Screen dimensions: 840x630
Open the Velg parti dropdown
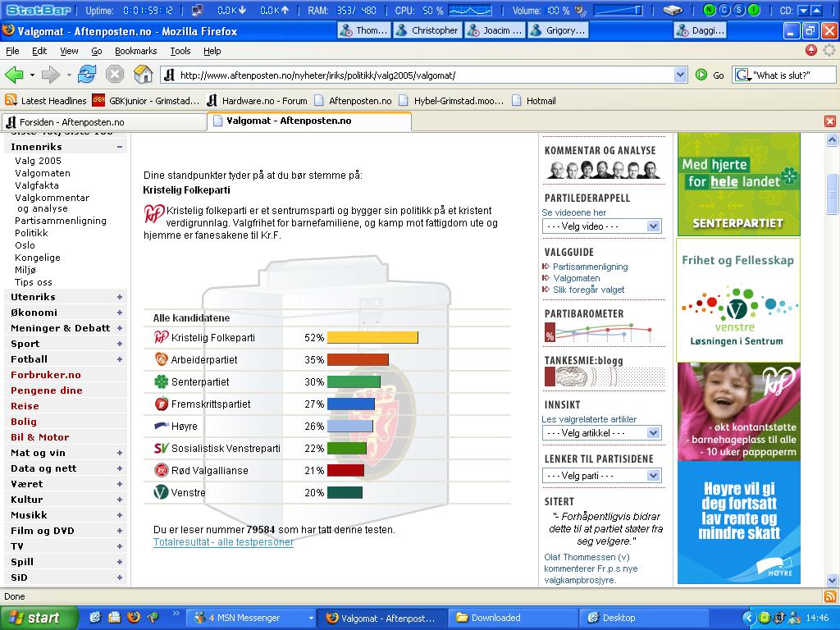pyautogui.click(x=601, y=476)
